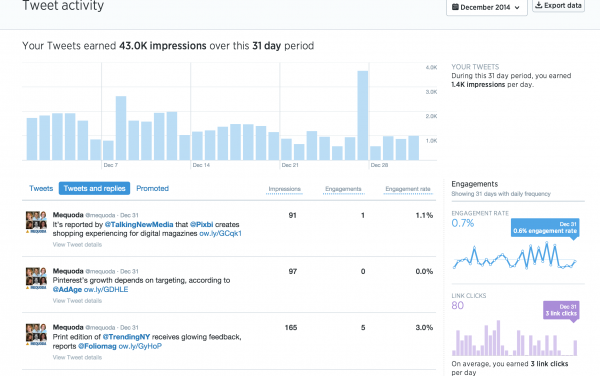The height and width of the screenshot is (376, 600).
Task: Click the 91 impressions value
Action: [x=292, y=215]
